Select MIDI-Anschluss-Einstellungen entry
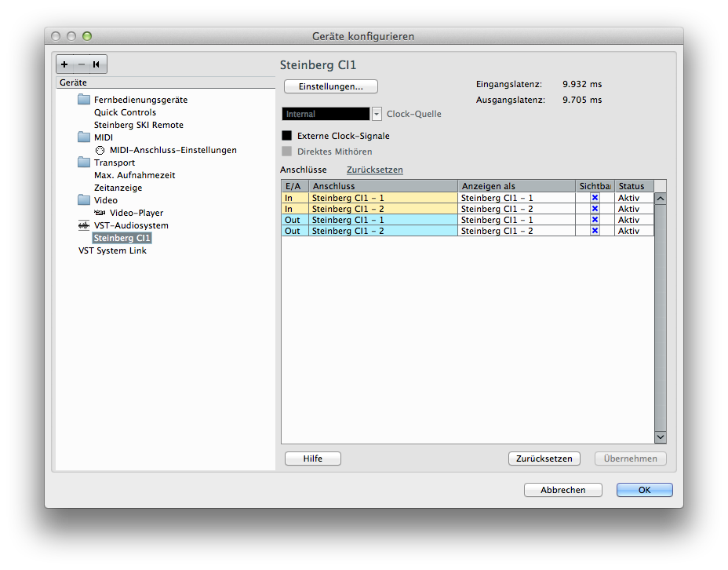 pyautogui.click(x=173, y=150)
